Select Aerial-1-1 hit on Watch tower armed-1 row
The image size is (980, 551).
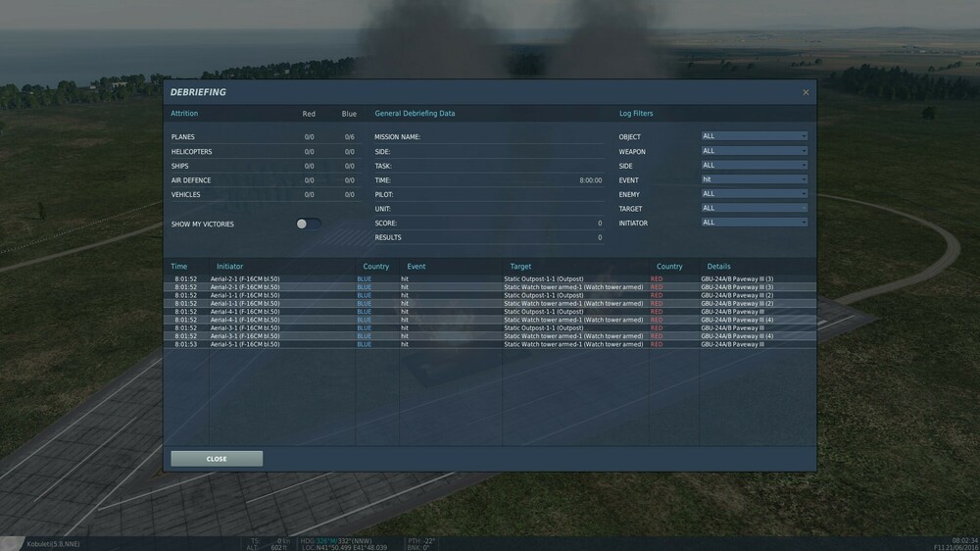point(489,303)
